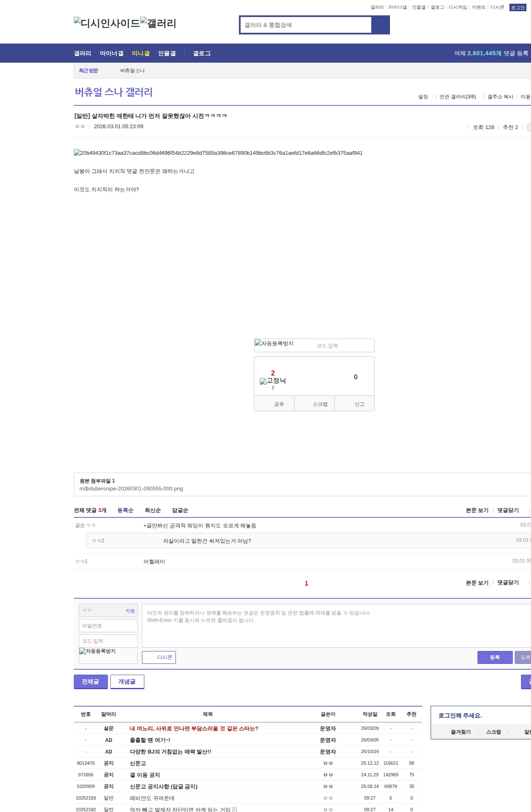Focus the 비밀번호 field in the comment form
This screenshot has width=531, height=812.
coord(108,626)
